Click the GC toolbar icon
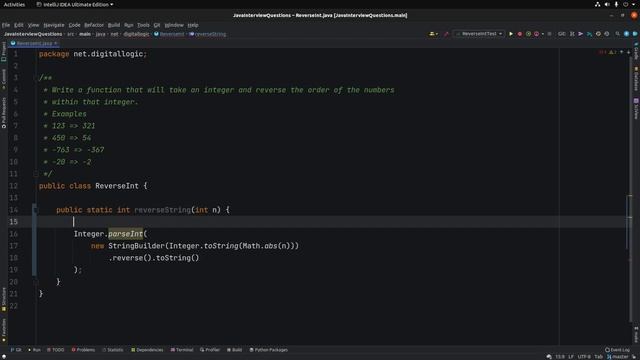 click(x=562, y=34)
